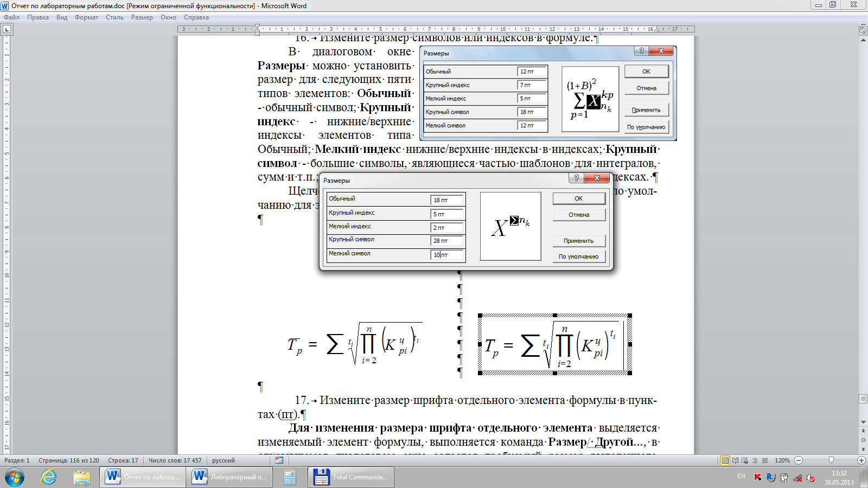Viewport: 868px width, 488px height.
Task: Switch to Draft view
Action: tap(764, 460)
